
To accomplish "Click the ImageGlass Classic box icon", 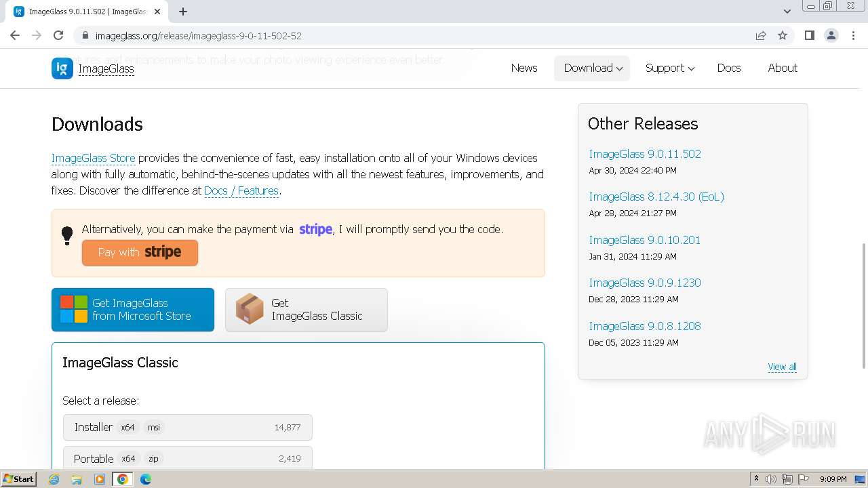I will [250, 309].
